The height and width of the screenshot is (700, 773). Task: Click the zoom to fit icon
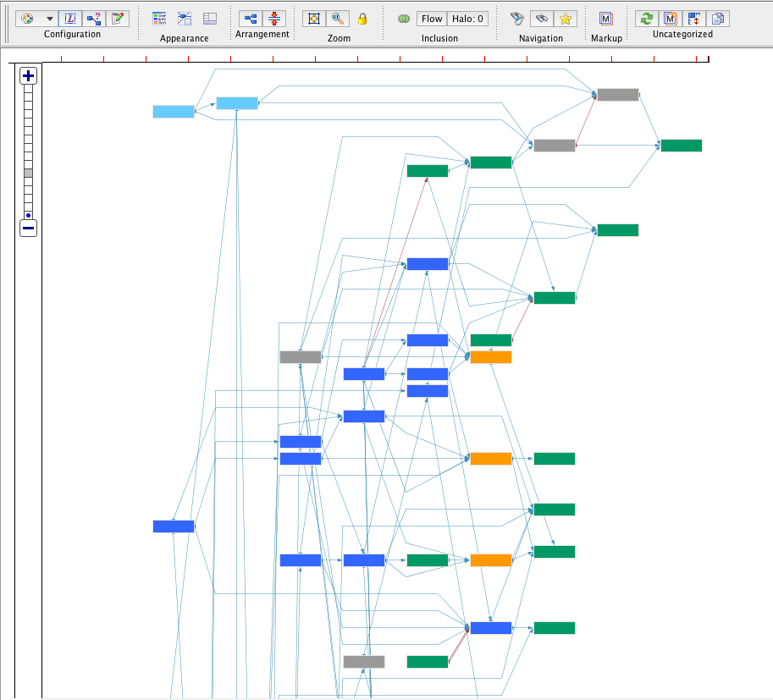point(314,19)
